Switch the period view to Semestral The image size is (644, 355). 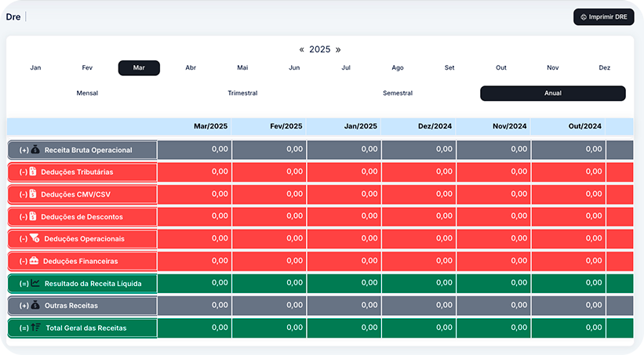398,93
